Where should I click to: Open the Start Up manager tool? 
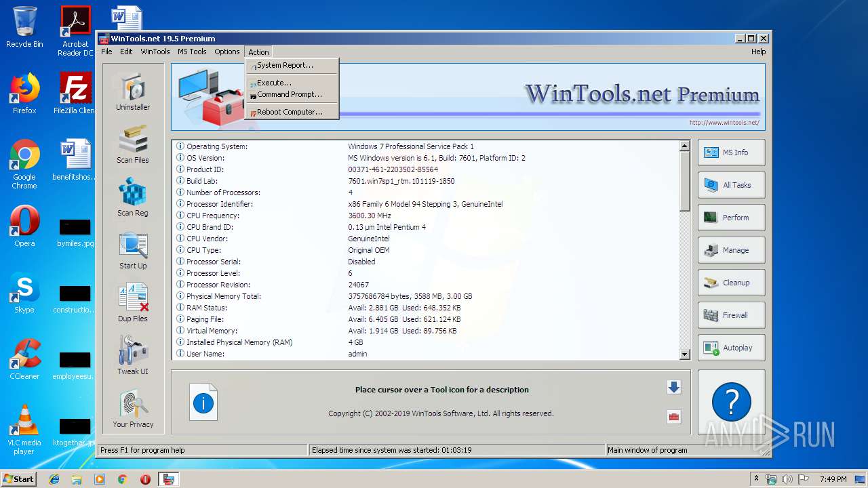click(133, 250)
